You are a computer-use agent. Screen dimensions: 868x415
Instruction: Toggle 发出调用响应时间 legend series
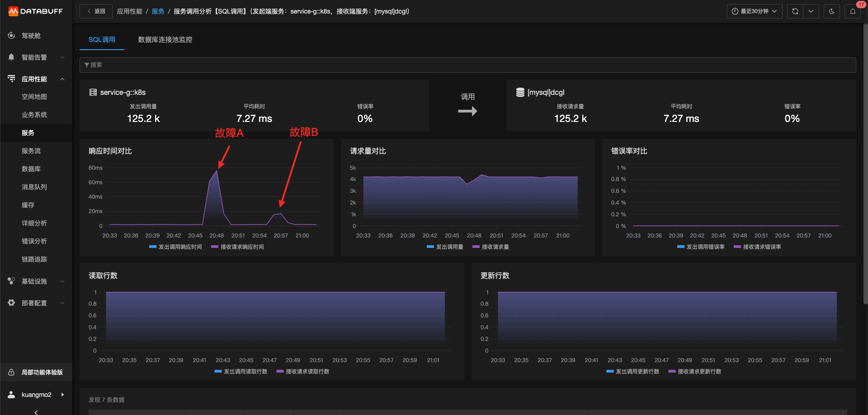[x=175, y=247]
